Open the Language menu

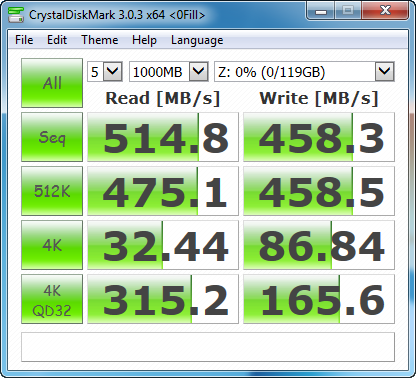point(197,40)
